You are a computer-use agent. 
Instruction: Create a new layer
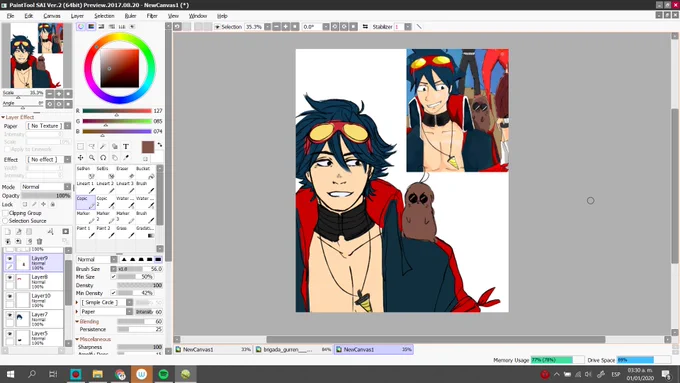(8, 232)
